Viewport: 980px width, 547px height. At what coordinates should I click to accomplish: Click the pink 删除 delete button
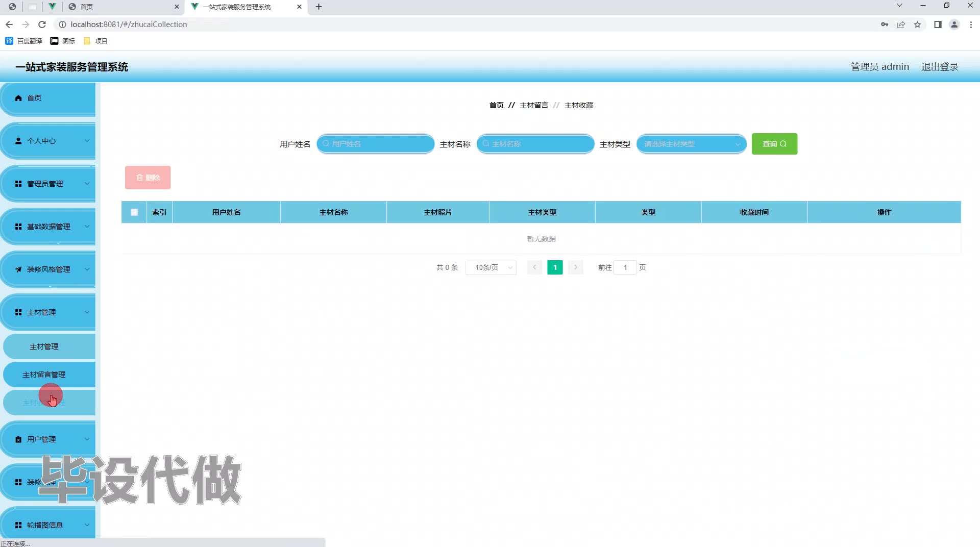(x=148, y=178)
